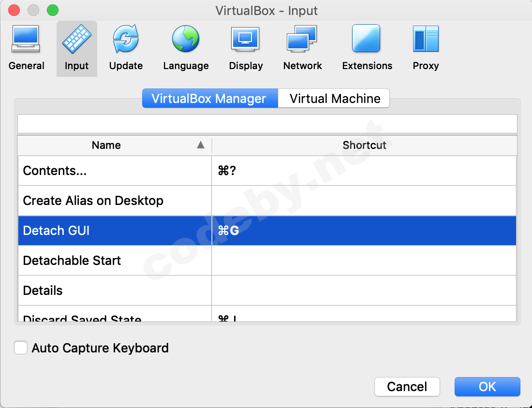Select the Detachable Start row

[115, 261]
